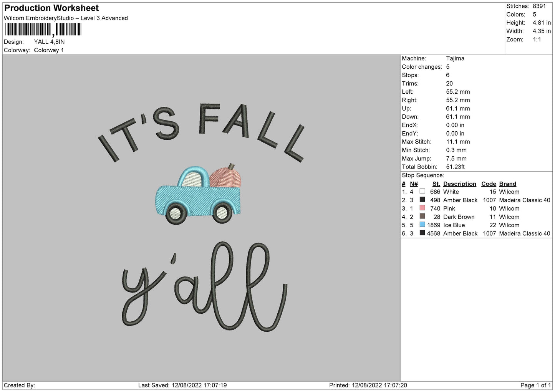Click the script "y'all" embroidered lettering

pos(205,286)
